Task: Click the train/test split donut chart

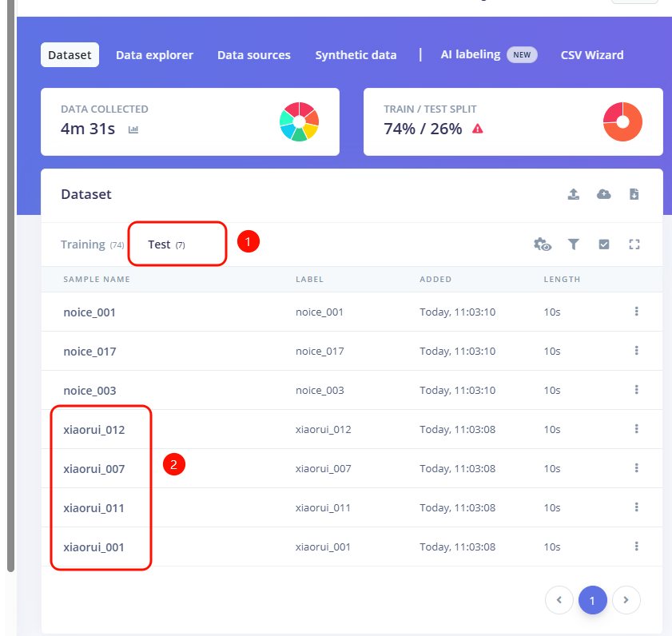Action: (x=622, y=122)
